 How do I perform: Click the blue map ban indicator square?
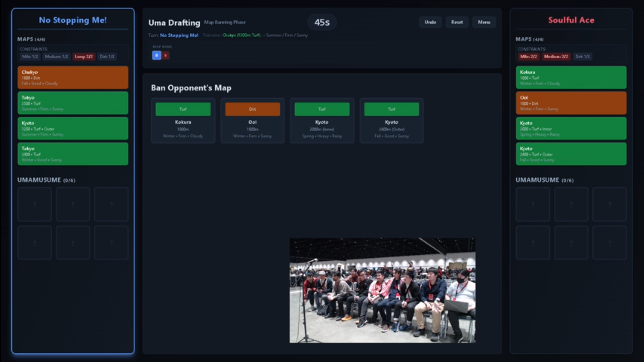tap(157, 55)
